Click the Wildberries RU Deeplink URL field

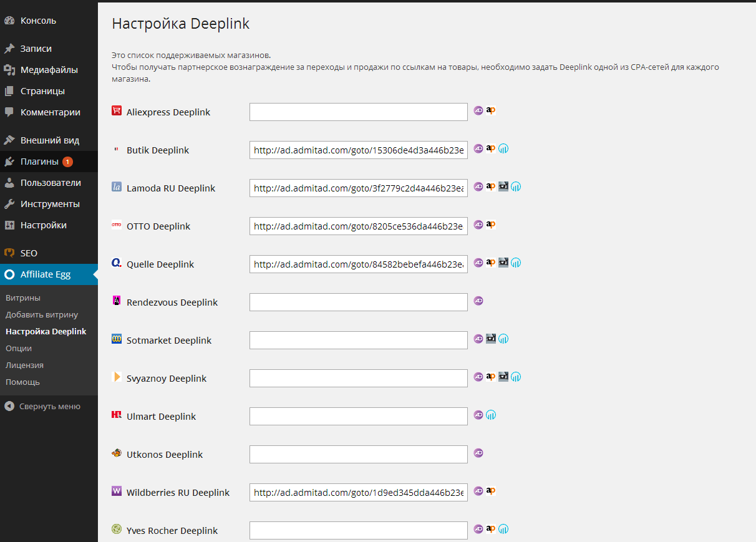(359, 493)
